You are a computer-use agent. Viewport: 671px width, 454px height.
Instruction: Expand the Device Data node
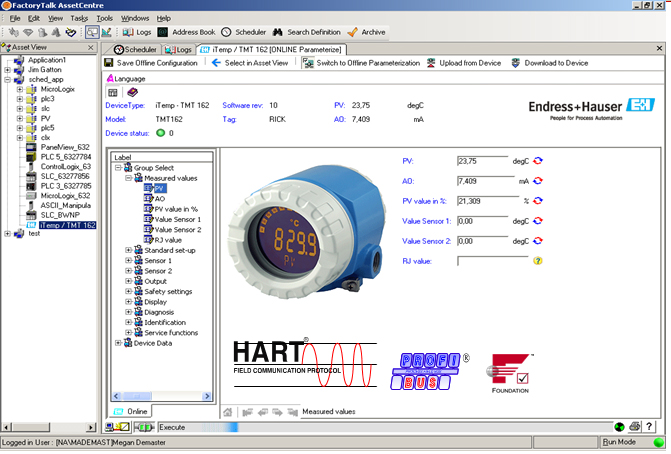click(x=118, y=343)
